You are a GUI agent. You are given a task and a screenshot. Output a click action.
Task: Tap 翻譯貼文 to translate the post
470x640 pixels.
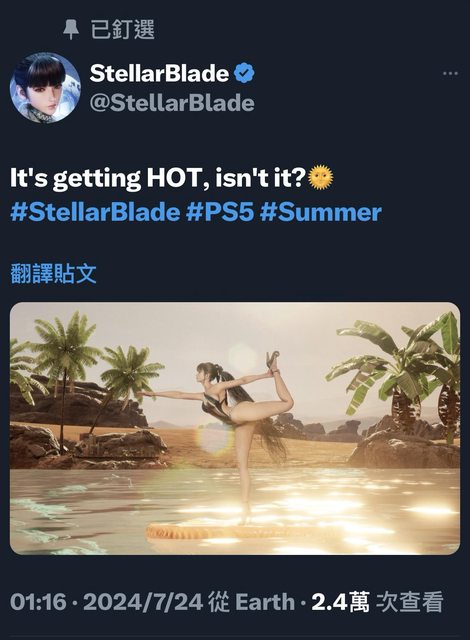pyautogui.click(x=53, y=273)
